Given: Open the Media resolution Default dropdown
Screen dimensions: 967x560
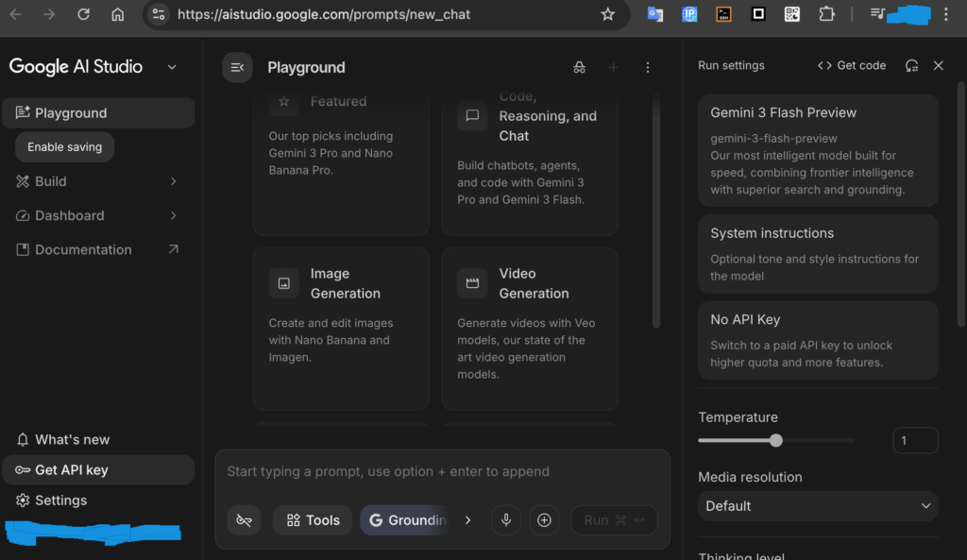Looking at the screenshot, I should click(x=818, y=506).
